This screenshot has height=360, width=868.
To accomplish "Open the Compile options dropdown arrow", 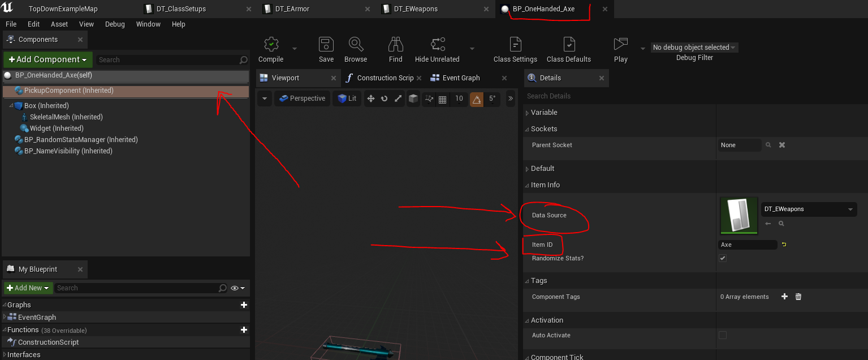I will [295, 49].
